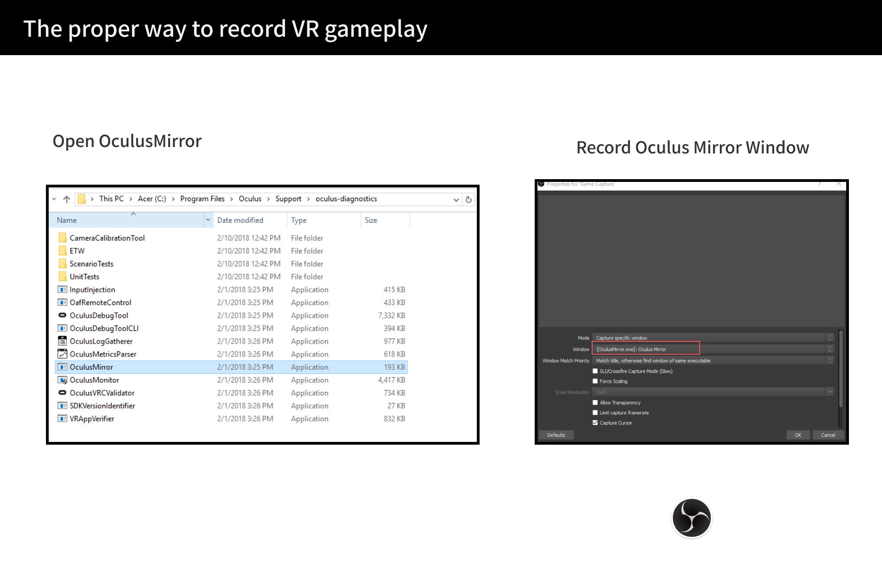The width and height of the screenshot is (882, 588).
Task: Click the OculusDebugTool application icon
Action: click(62, 316)
